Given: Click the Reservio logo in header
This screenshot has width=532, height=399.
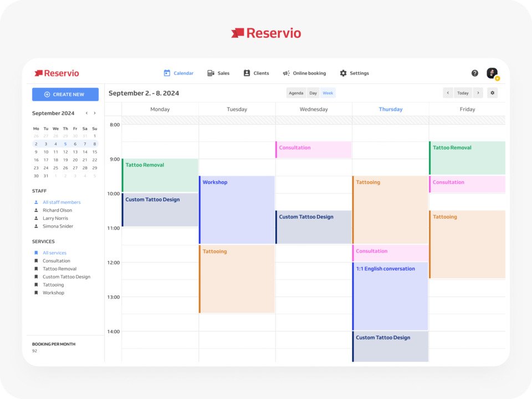Looking at the screenshot, I should pyautogui.click(x=57, y=73).
